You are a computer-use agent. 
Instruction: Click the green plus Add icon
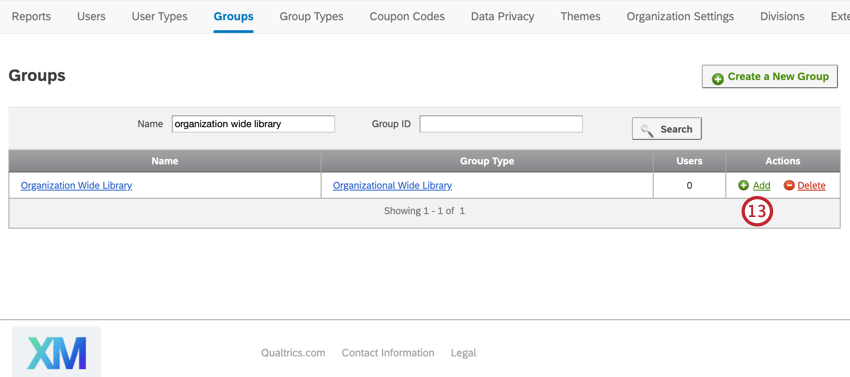pyautogui.click(x=743, y=186)
